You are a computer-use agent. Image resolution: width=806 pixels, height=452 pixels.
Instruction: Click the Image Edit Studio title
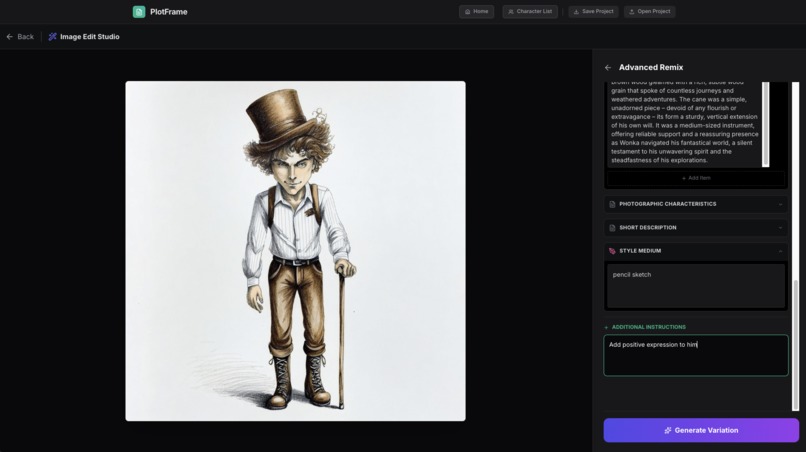90,37
